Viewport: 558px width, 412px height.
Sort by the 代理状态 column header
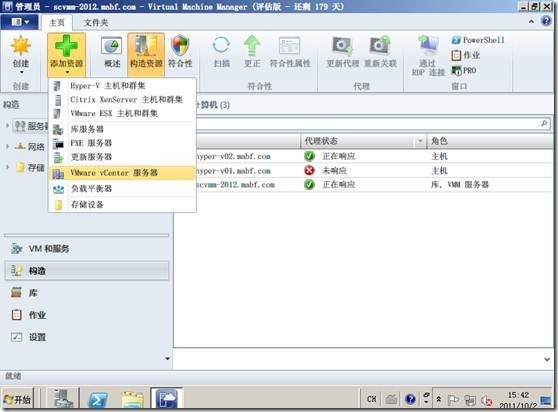tap(357, 141)
